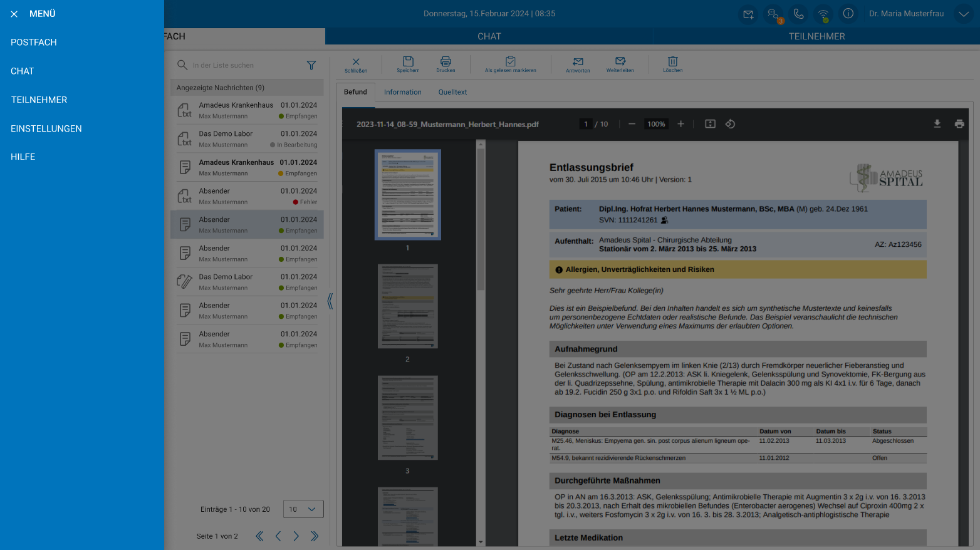The height and width of the screenshot is (550, 980).
Task: Click the 'Diagnosen bei Entlassung' section header
Action: pyautogui.click(x=738, y=415)
